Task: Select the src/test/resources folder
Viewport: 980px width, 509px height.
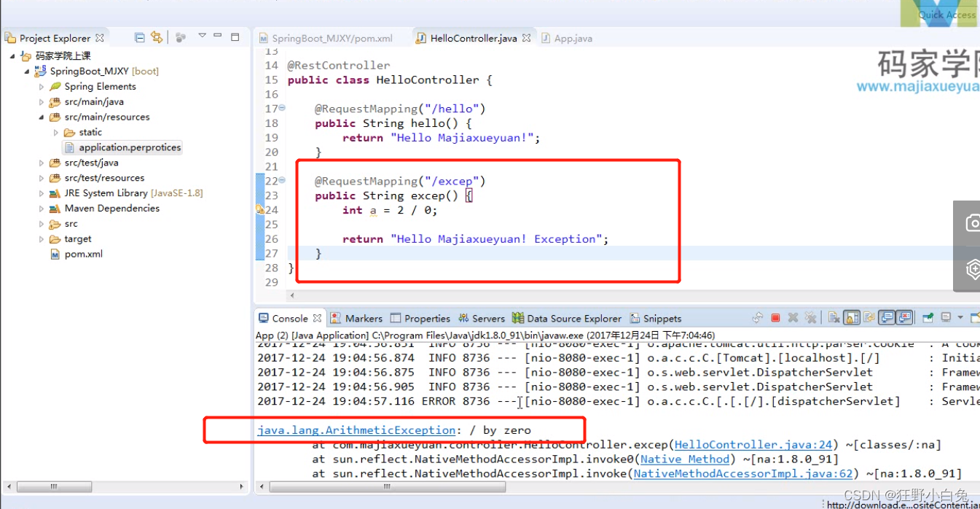Action: pyautogui.click(x=97, y=178)
